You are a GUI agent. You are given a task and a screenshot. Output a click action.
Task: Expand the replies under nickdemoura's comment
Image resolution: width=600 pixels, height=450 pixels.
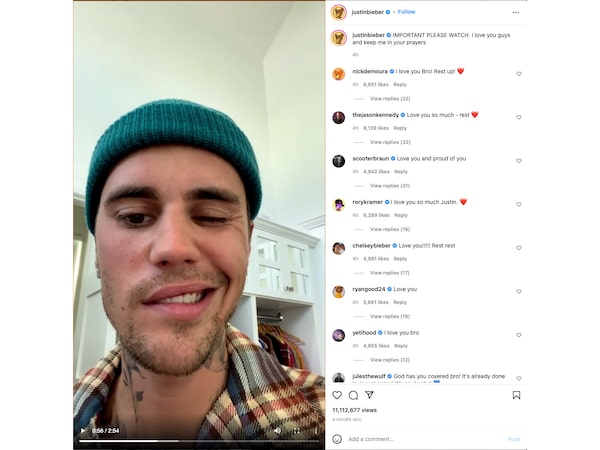click(390, 99)
